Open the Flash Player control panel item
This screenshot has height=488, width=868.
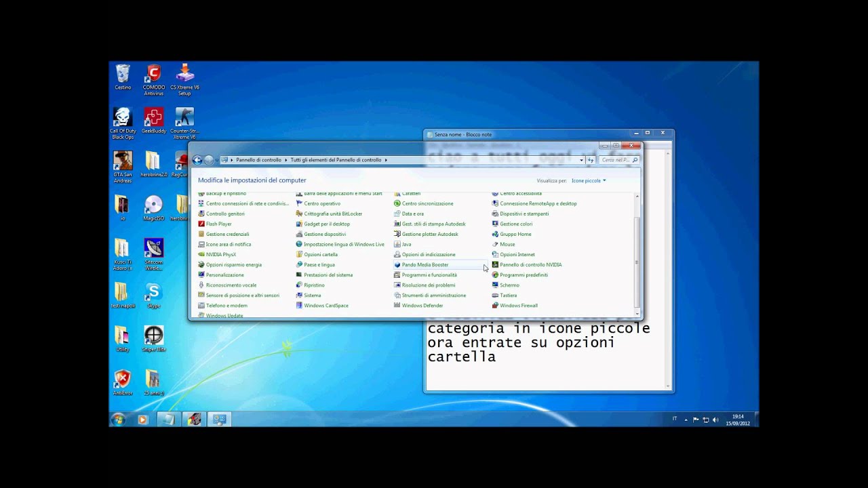coord(214,224)
